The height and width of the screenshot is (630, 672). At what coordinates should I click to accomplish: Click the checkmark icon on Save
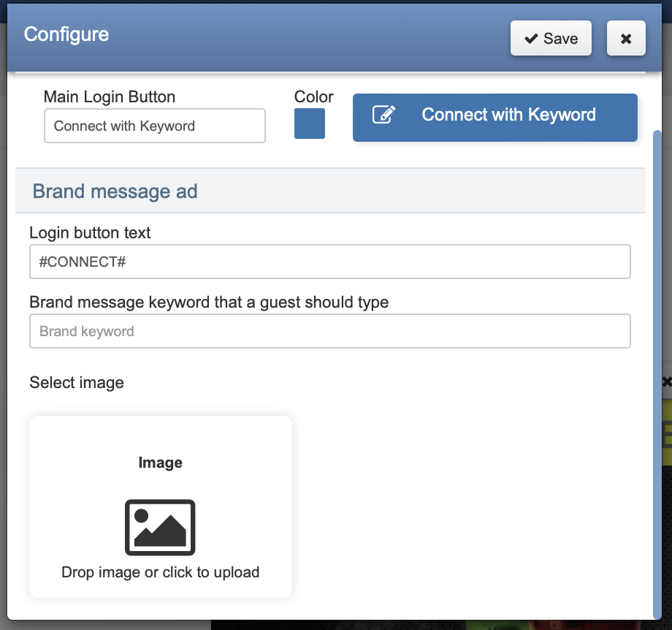coord(531,39)
